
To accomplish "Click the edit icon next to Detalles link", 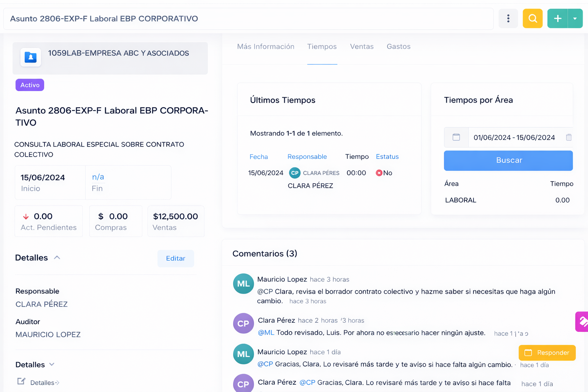I will point(21,381).
